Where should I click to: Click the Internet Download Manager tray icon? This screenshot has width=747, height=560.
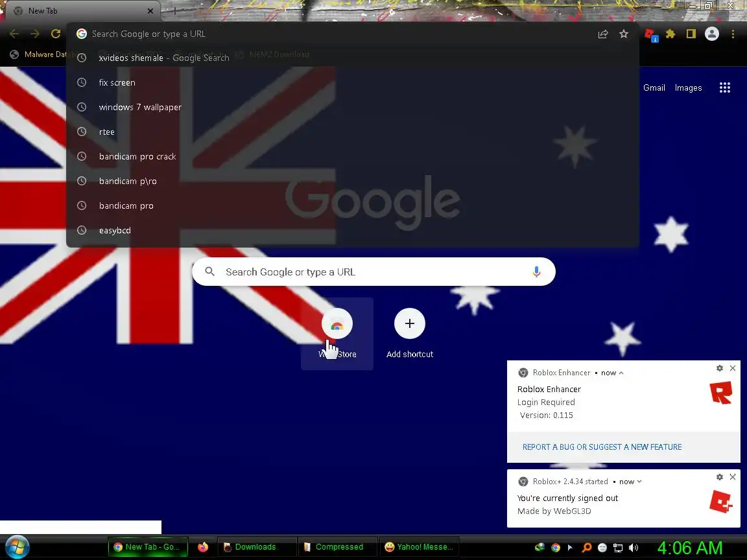coord(539,548)
